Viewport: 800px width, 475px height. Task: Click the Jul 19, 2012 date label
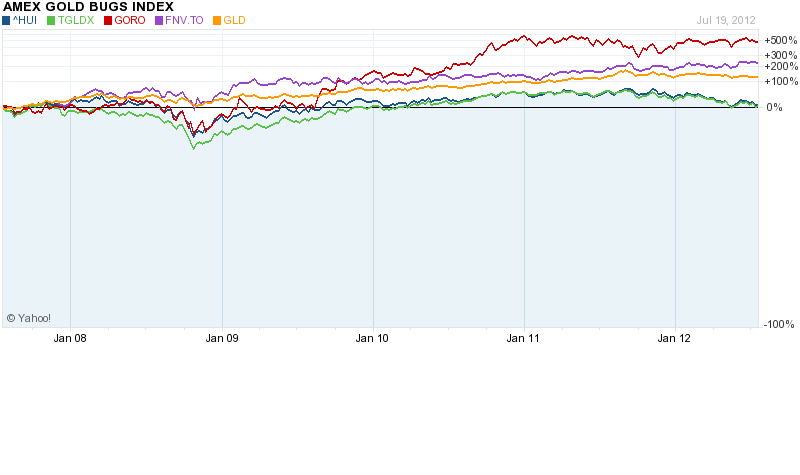726,20
